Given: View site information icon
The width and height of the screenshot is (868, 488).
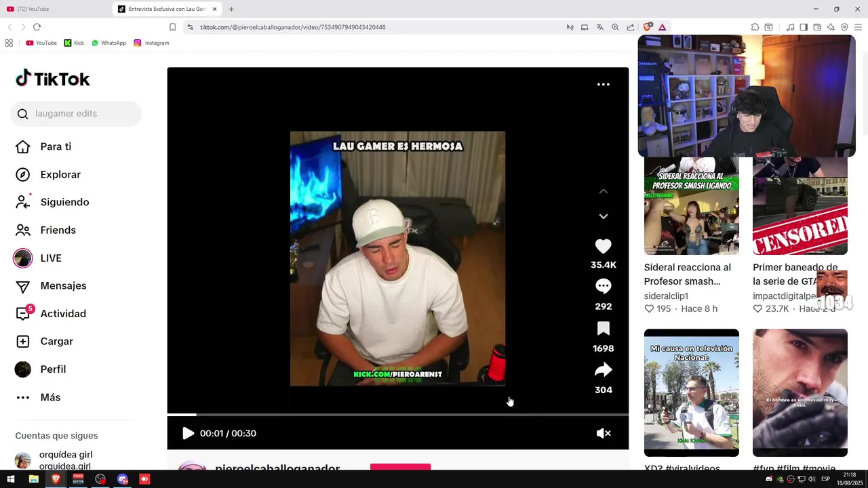Looking at the screenshot, I should pos(190,27).
